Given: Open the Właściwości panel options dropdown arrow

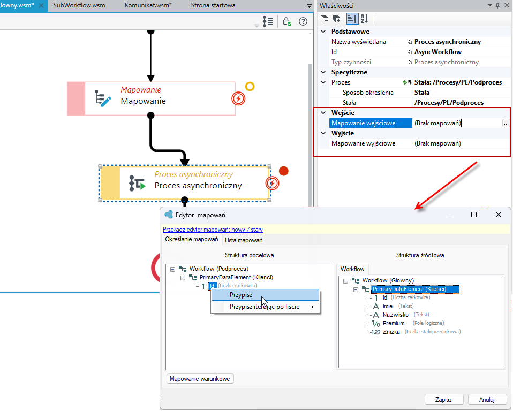Looking at the screenshot, I should pos(490,5).
